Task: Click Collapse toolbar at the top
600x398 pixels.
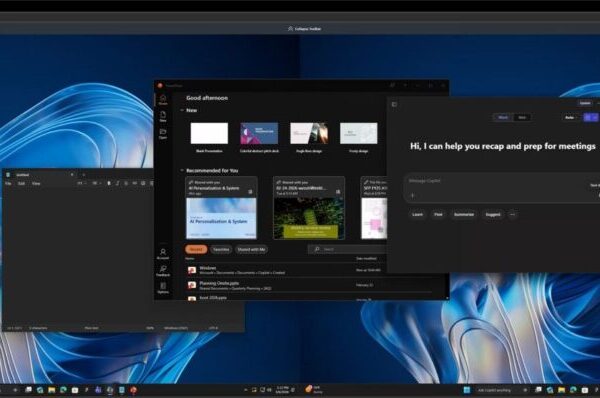Action: click(305, 29)
